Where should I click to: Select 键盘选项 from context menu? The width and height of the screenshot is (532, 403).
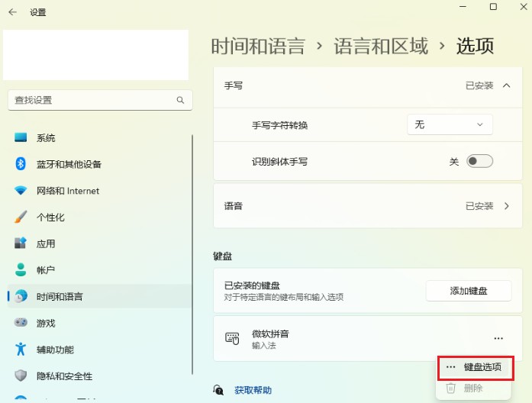482,367
